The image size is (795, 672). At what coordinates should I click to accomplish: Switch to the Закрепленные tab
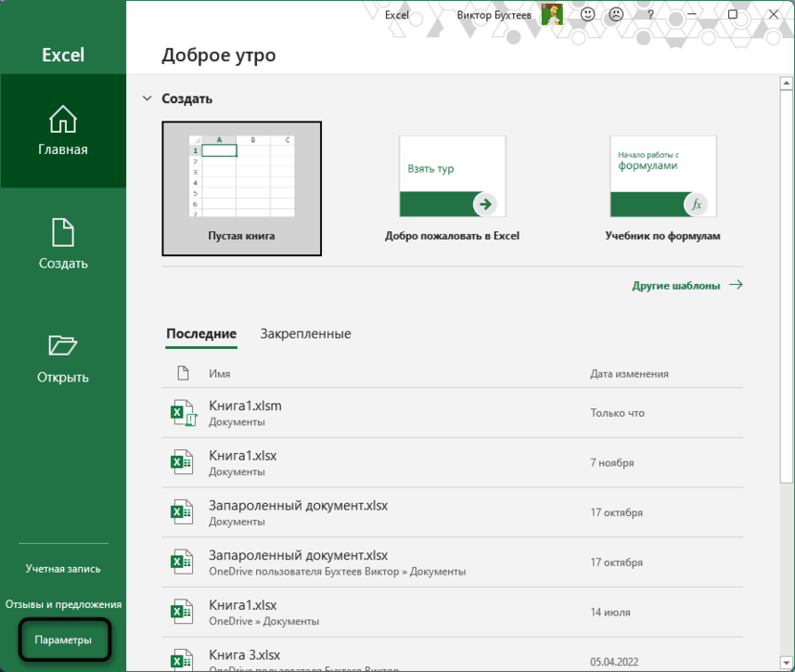point(305,334)
